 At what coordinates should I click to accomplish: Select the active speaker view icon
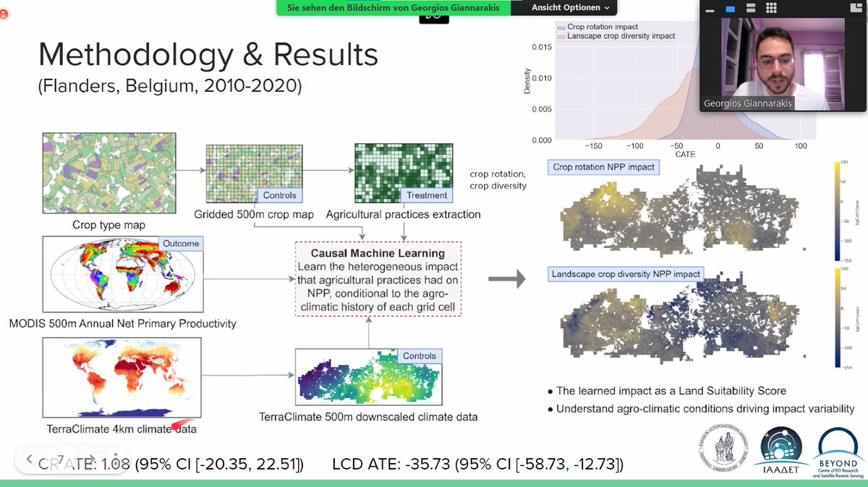[730, 9]
